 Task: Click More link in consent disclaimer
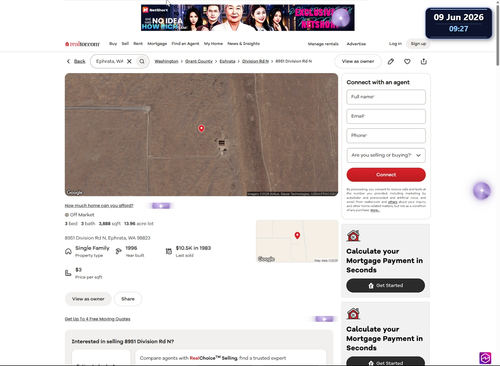[x=375, y=210]
